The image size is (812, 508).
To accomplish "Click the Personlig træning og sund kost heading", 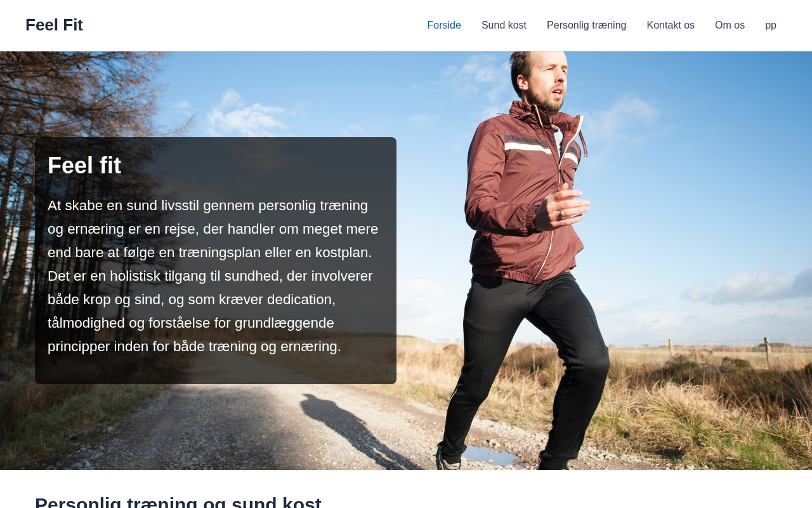I will pos(178,502).
